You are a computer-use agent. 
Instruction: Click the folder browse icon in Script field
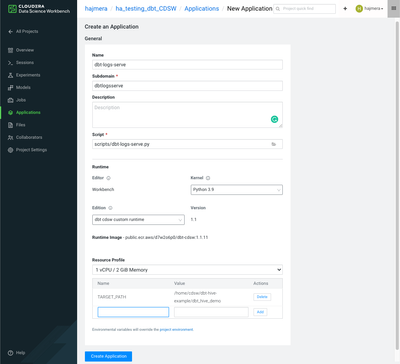274,144
